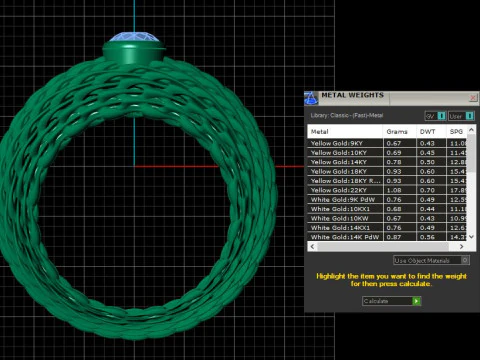Click the 0.50 DWT cell for Yellow Gold:14KY
The width and height of the screenshot is (480, 360).
431,162
